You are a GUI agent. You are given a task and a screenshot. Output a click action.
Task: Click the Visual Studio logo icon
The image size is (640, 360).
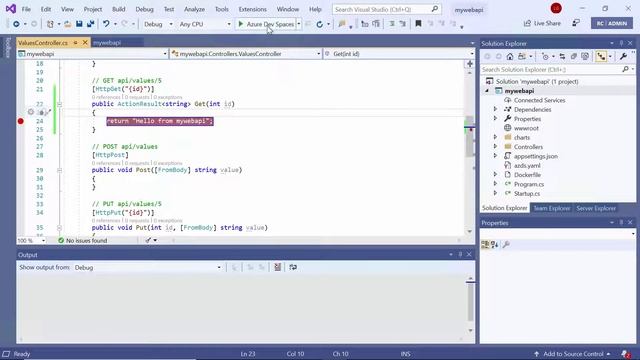11,9
